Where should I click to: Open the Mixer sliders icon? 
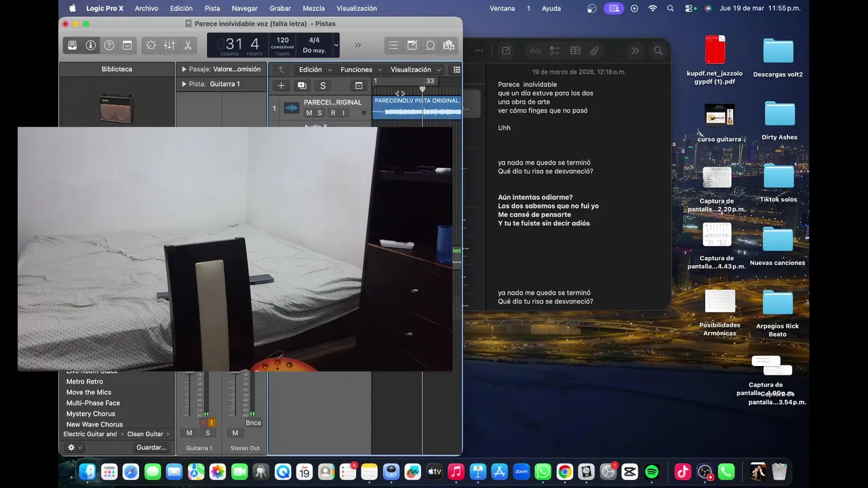pyautogui.click(x=170, y=45)
